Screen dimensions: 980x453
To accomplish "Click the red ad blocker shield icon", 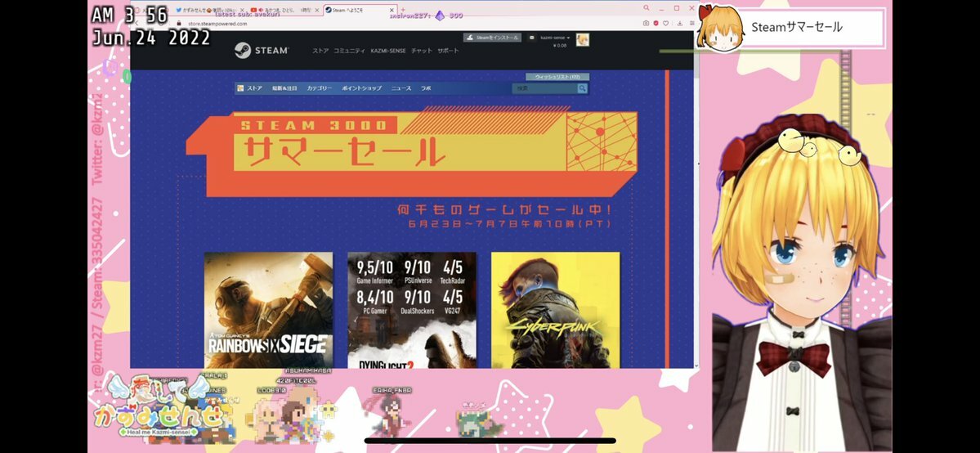I will pos(656,23).
